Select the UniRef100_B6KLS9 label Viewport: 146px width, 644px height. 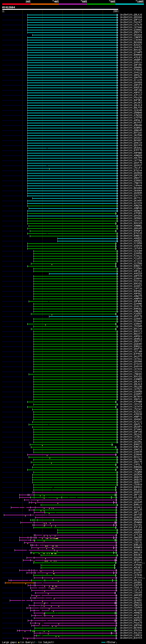pyautogui.click(x=131, y=552)
